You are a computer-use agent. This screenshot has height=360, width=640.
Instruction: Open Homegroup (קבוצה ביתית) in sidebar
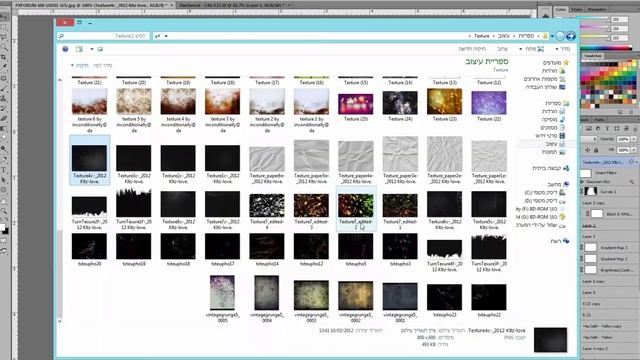tap(551, 168)
